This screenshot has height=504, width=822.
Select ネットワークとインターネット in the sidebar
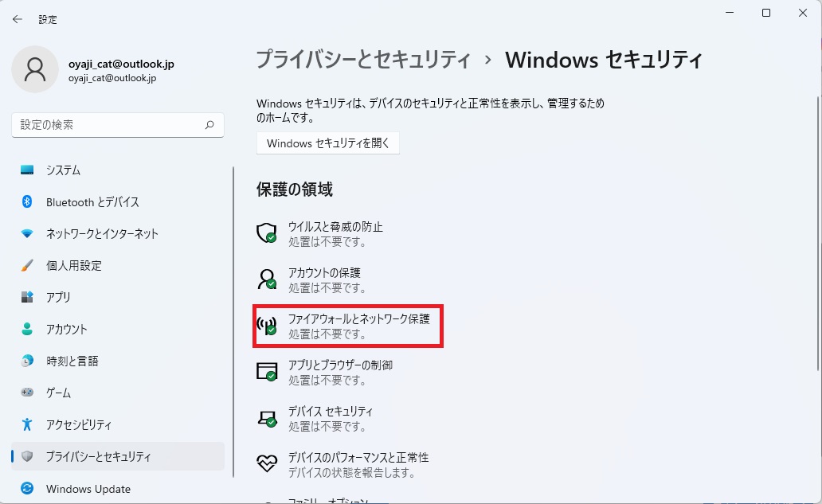118,233
